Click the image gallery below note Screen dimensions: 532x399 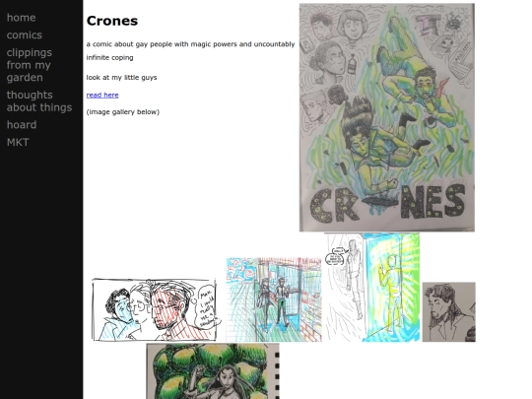[x=123, y=112]
